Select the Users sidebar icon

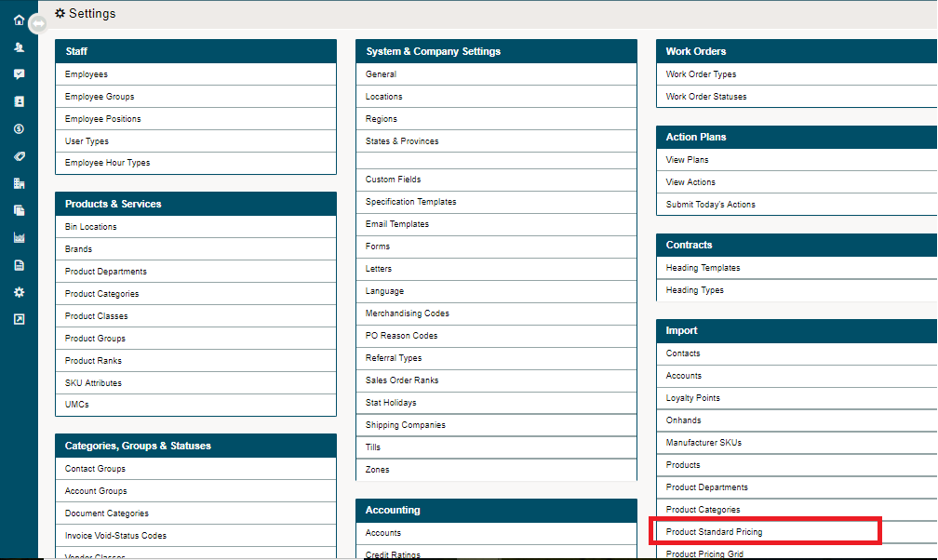pyautogui.click(x=19, y=47)
